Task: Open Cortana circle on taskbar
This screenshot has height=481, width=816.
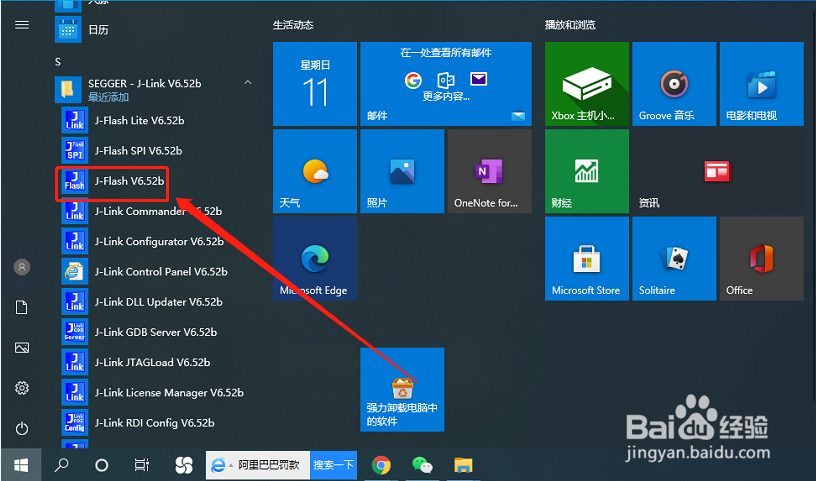Action: (101, 465)
